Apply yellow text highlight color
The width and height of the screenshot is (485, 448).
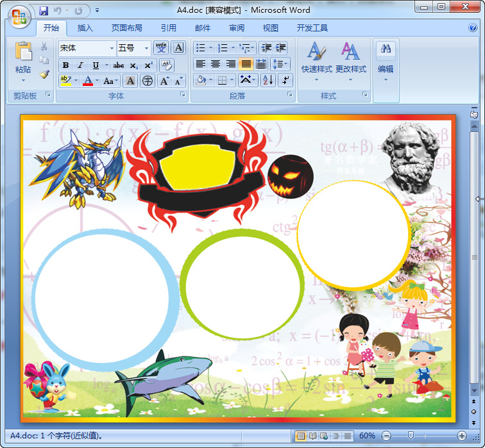coord(66,81)
